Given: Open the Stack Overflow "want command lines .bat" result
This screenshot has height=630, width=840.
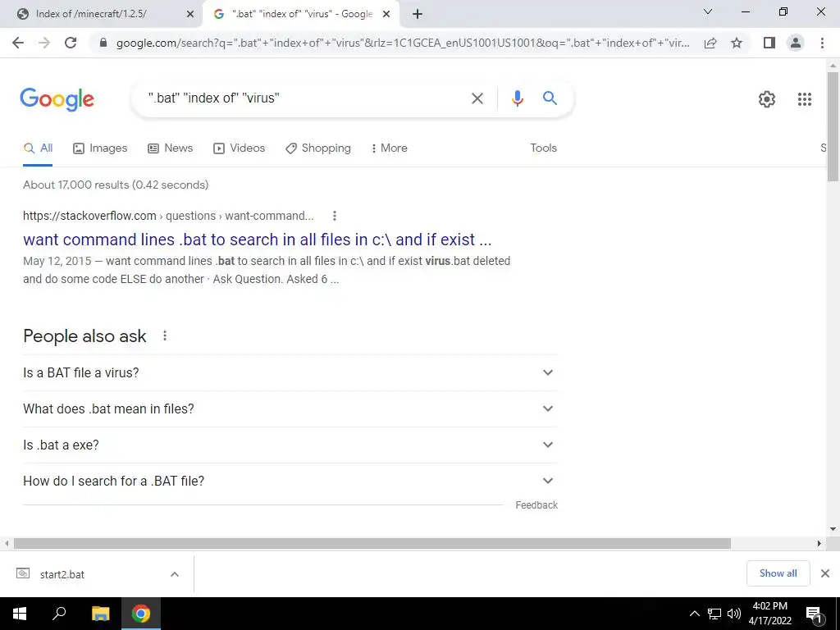Looking at the screenshot, I should [257, 240].
